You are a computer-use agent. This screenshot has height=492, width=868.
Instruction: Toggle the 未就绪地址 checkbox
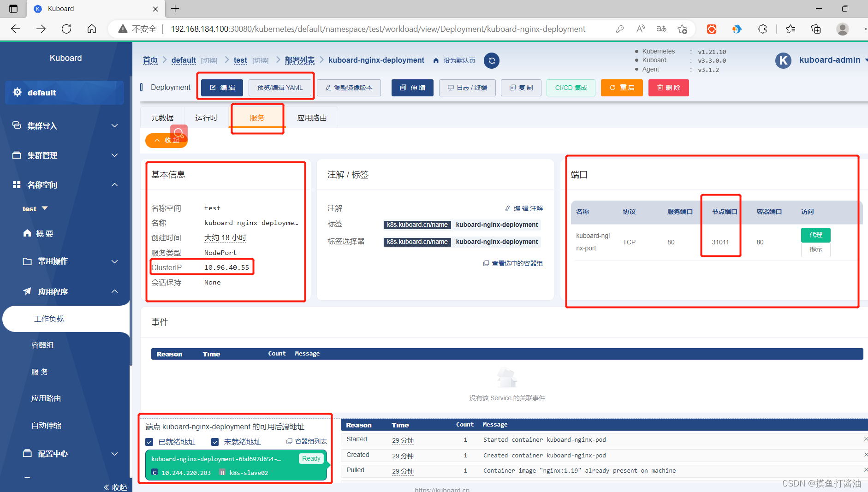point(215,442)
